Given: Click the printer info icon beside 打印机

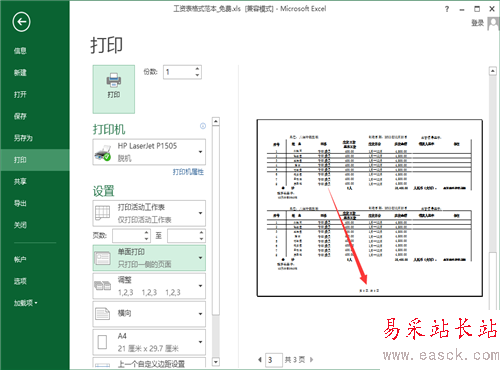Looking at the screenshot, I should (x=203, y=126).
